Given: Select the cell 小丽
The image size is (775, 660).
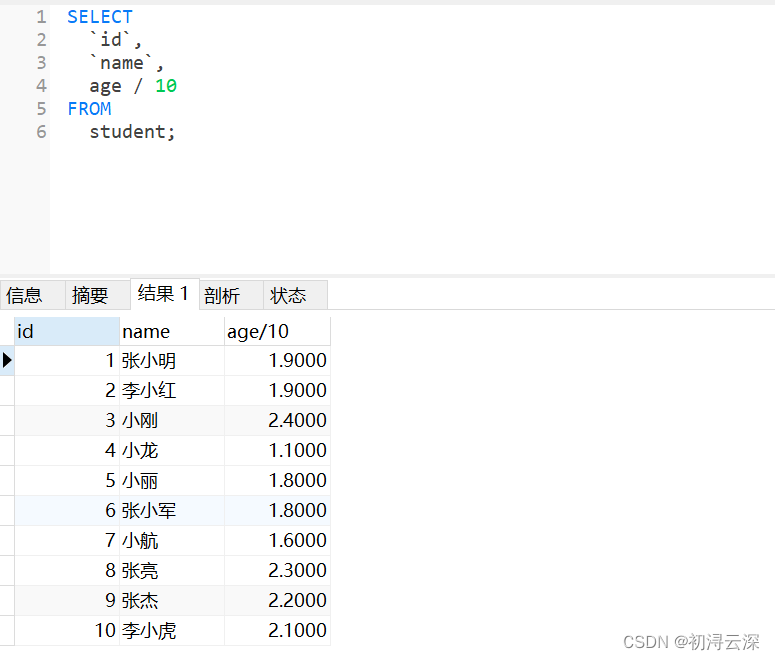Looking at the screenshot, I should click(172, 481).
